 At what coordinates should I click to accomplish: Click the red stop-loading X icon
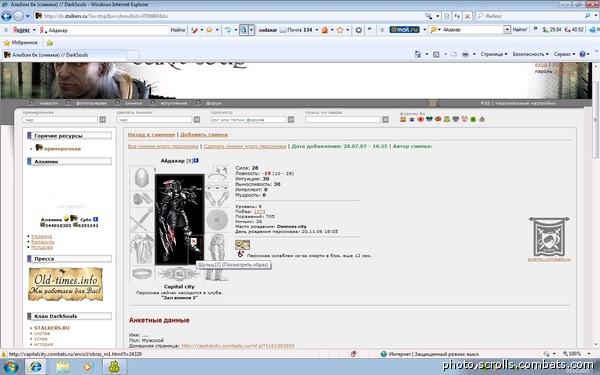[x=467, y=16]
